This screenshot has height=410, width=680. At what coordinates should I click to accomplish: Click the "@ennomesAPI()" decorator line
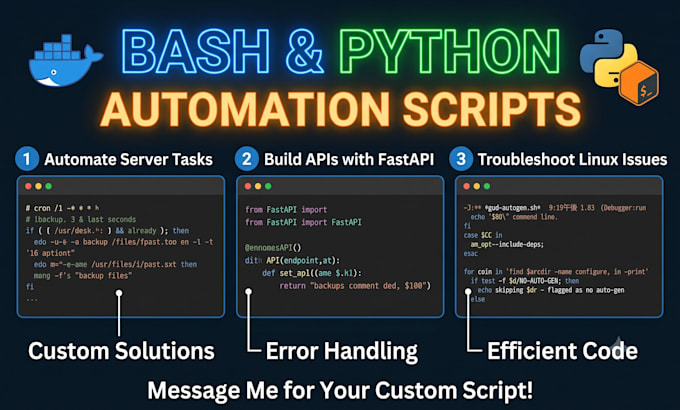pyautogui.click(x=273, y=248)
